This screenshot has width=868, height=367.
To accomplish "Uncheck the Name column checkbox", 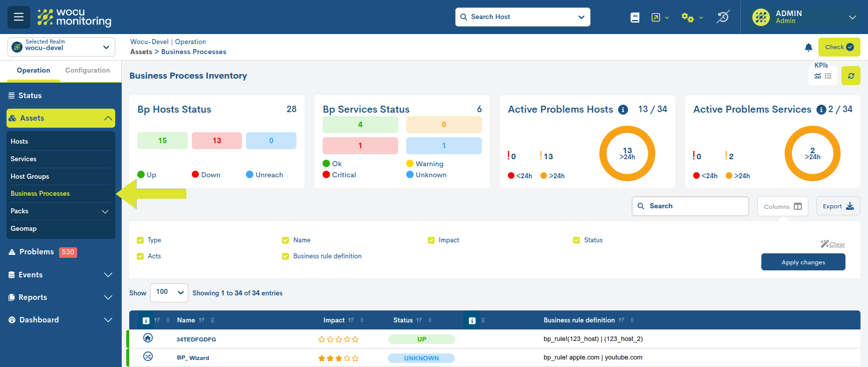I will click(x=285, y=240).
